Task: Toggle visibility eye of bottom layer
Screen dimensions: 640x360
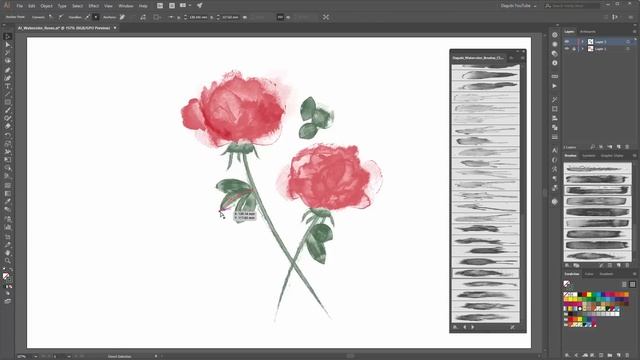Action: [x=567, y=49]
